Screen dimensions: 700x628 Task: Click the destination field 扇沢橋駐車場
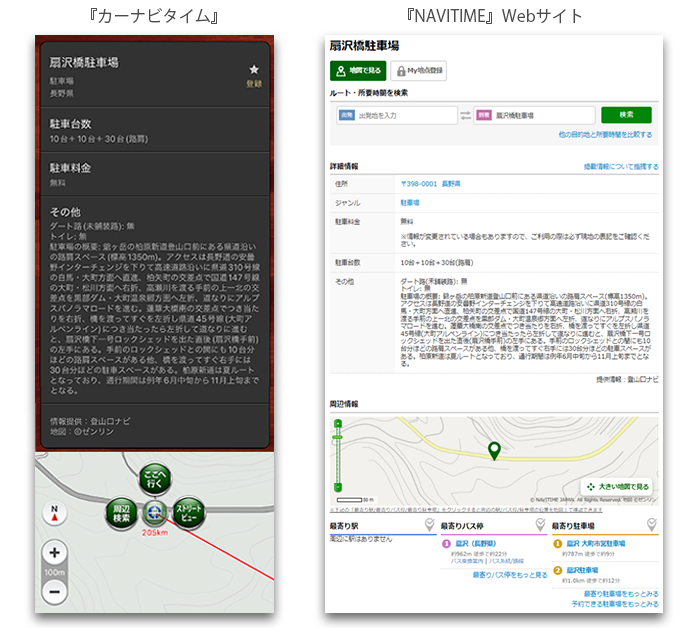(534, 115)
